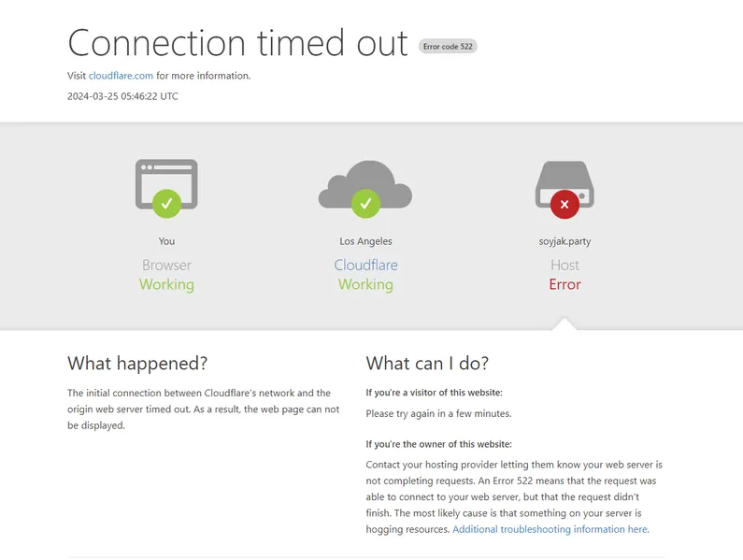
Task: Open Additional troubleshooting information link
Action: [550, 529]
